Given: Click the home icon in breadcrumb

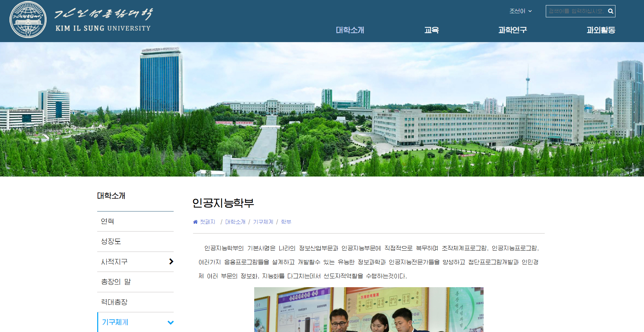Looking at the screenshot, I should tap(195, 222).
